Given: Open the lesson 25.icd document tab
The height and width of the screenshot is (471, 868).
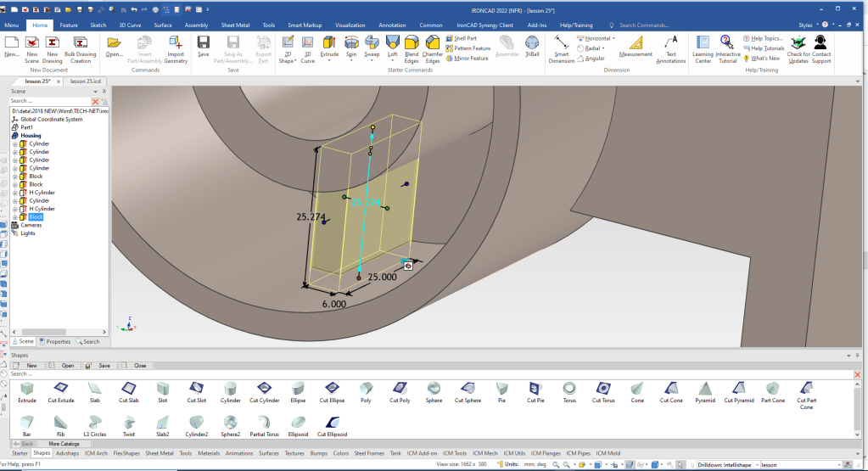Looking at the screenshot, I should (x=86, y=81).
